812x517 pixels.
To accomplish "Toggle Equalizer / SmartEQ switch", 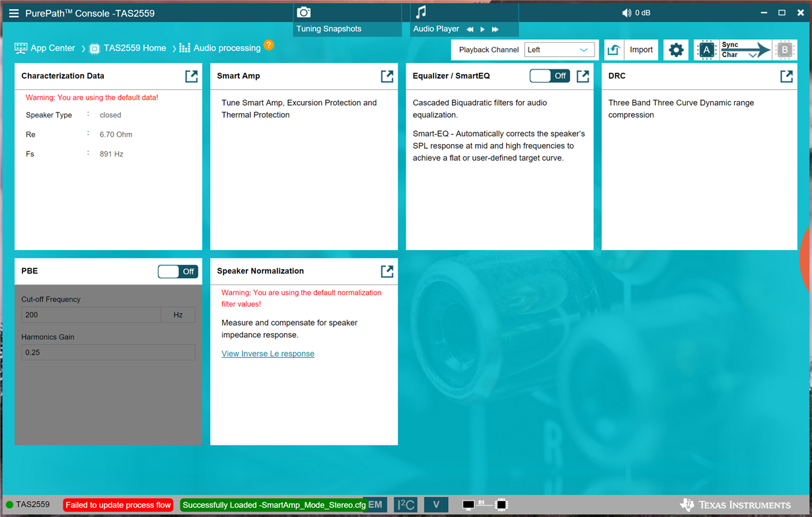I will point(550,76).
